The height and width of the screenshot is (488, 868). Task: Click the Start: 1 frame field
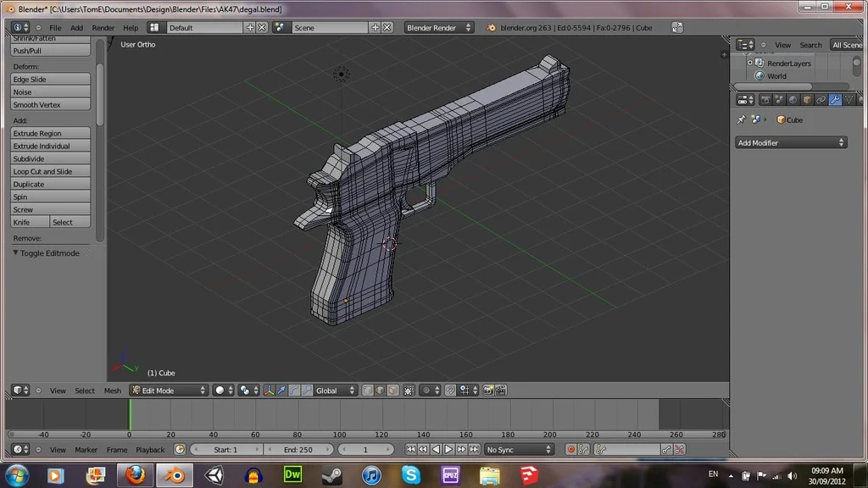click(x=225, y=449)
